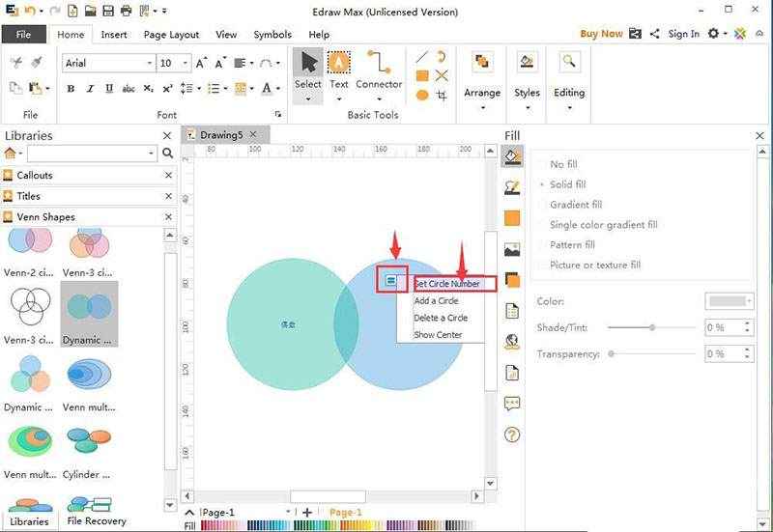Screen dimensions: 773x532
Task: Apply Bold formatting to text
Action: pyautogui.click(x=71, y=89)
